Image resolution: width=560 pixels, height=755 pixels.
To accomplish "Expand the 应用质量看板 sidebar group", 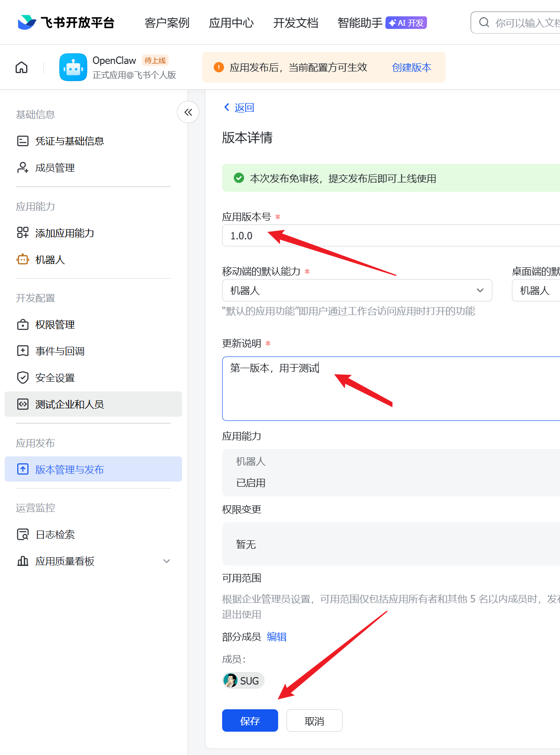I will 93,561.
